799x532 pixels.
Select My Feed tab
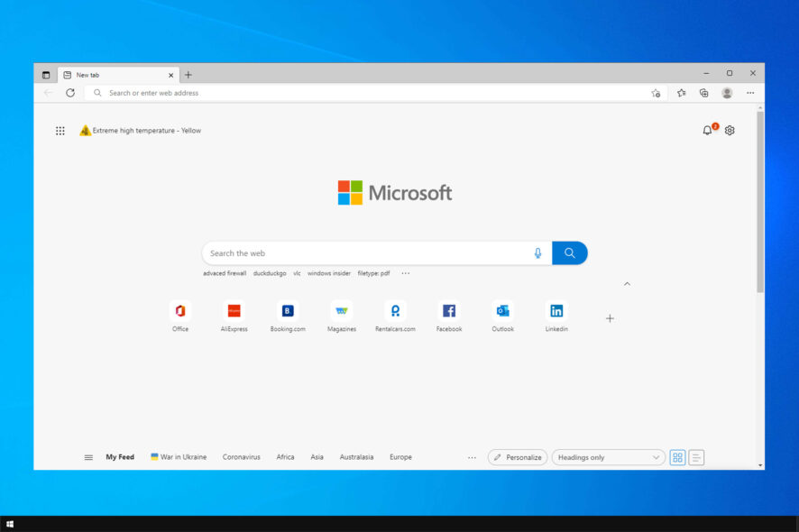point(120,457)
